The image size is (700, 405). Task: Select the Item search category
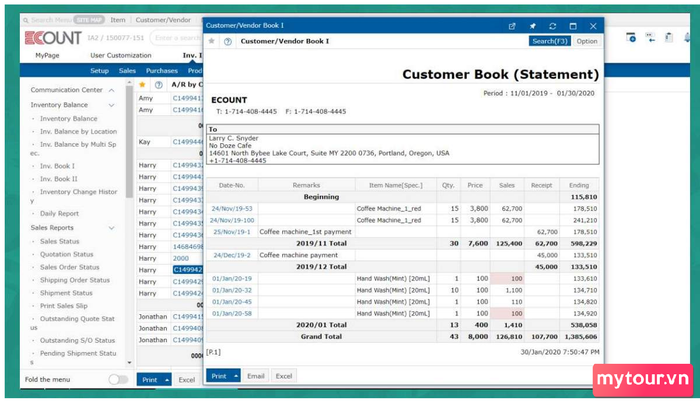pos(118,20)
